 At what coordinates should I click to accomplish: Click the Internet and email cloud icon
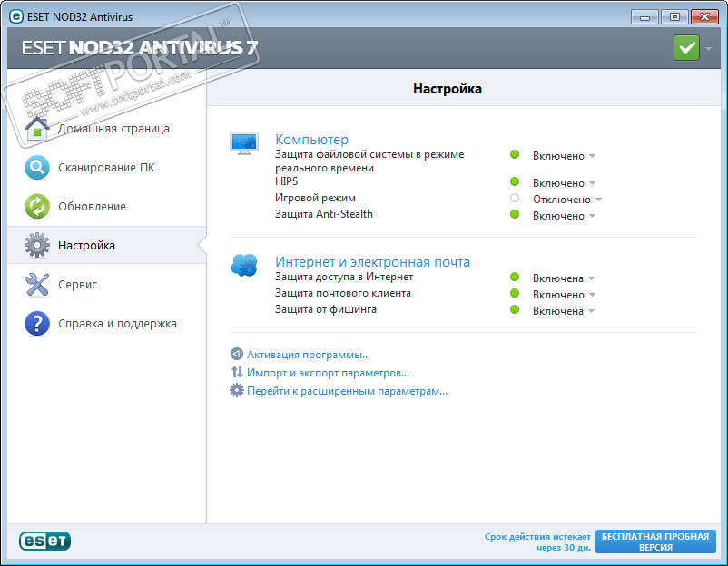[244, 266]
